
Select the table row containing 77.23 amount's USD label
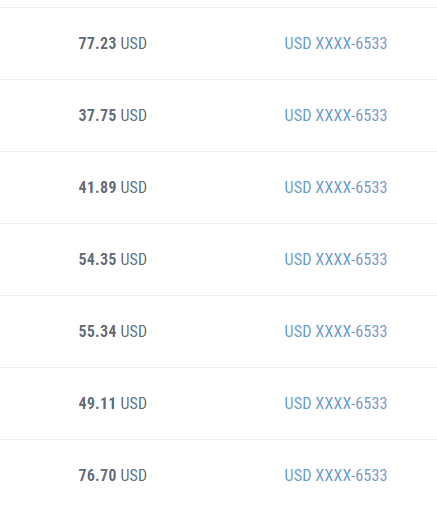218,43
